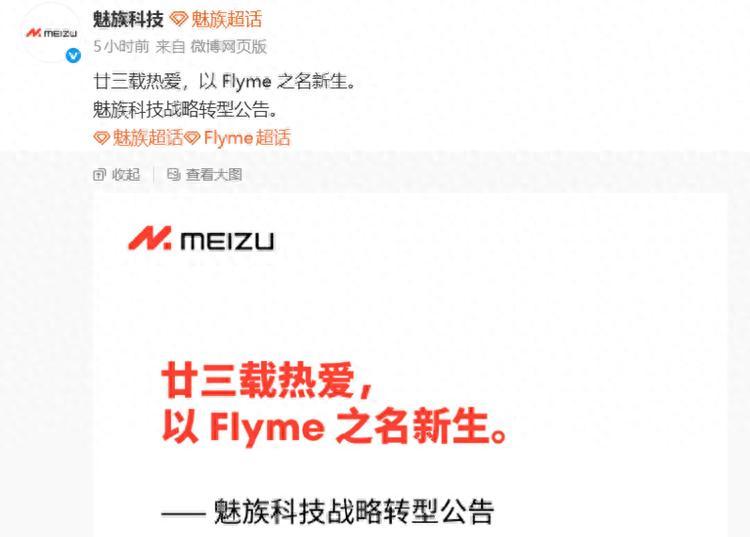The image size is (750, 537).
Task: Open 魅族超话 topic tag in post
Action: pos(147,138)
